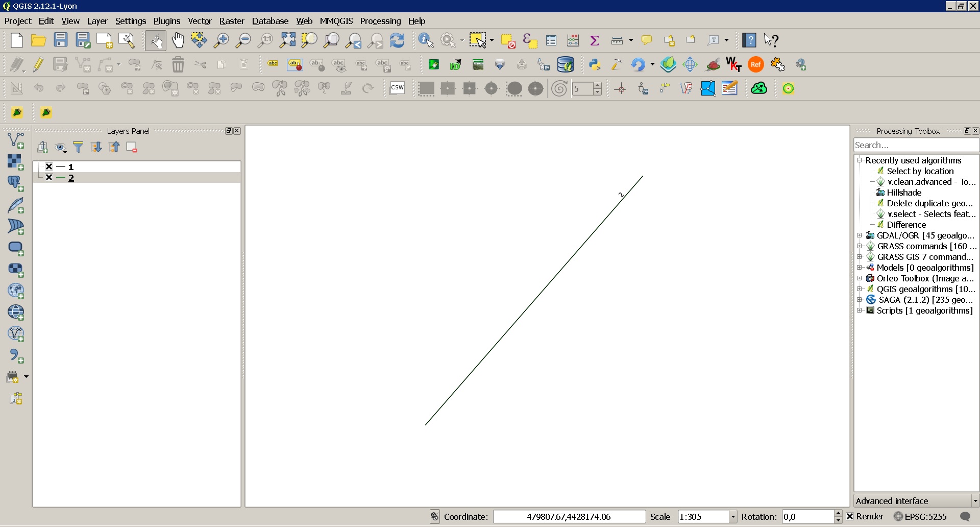Open the MMQGIS menu
980x527 pixels.
pyautogui.click(x=336, y=21)
